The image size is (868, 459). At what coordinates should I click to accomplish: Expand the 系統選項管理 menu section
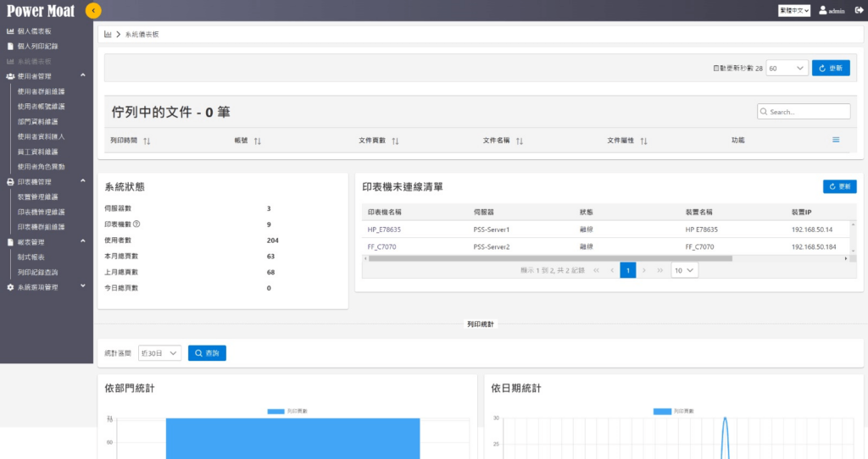83,286
